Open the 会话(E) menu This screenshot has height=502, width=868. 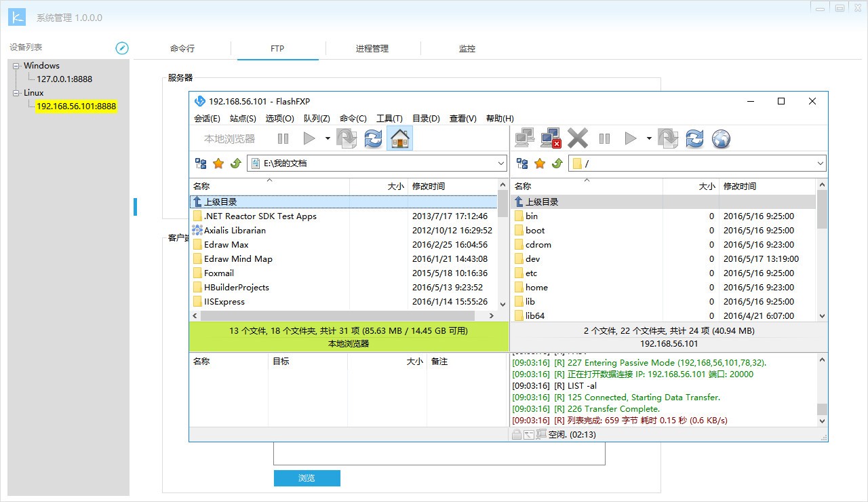(x=207, y=119)
